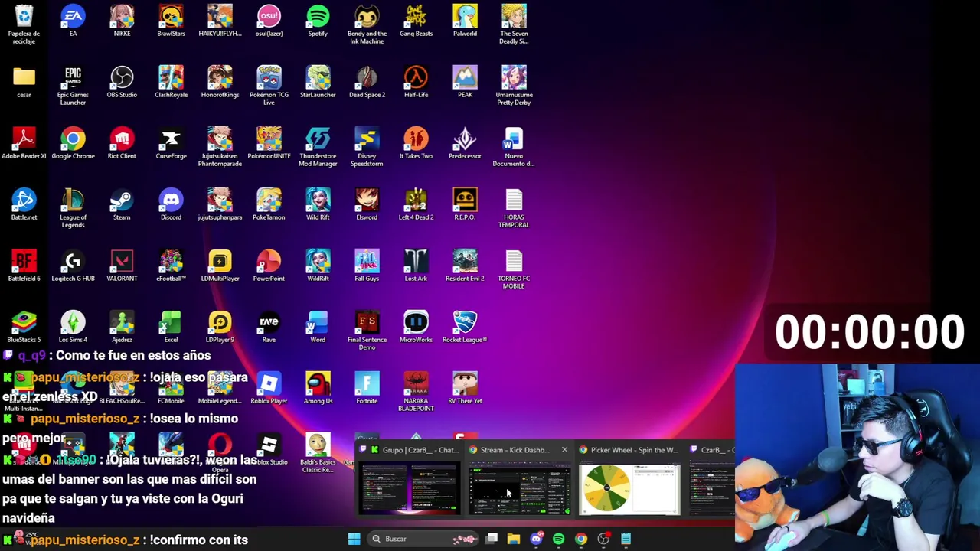Select the osu!(lazer) desktop icon
Image resolution: width=980 pixels, height=551 pixels.
click(x=269, y=21)
